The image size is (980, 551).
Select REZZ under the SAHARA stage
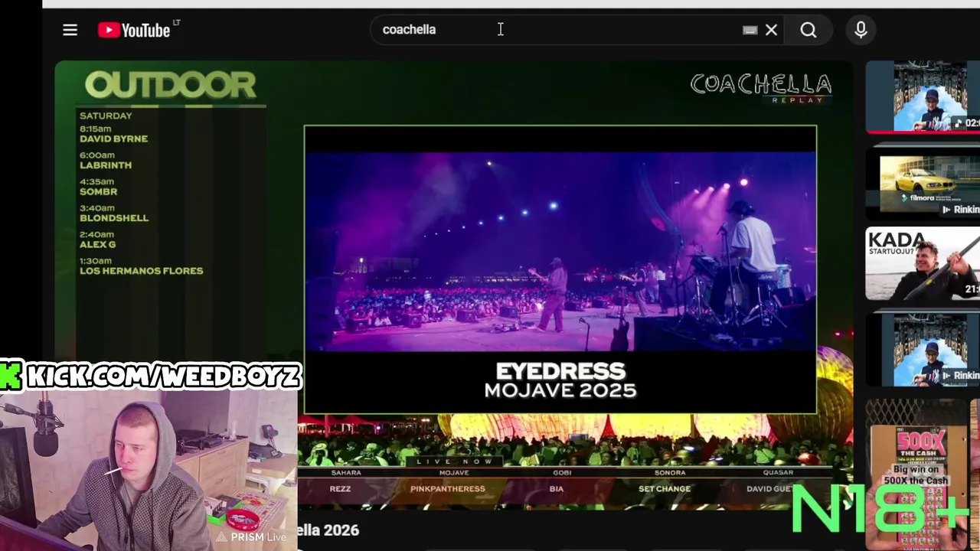coord(340,489)
